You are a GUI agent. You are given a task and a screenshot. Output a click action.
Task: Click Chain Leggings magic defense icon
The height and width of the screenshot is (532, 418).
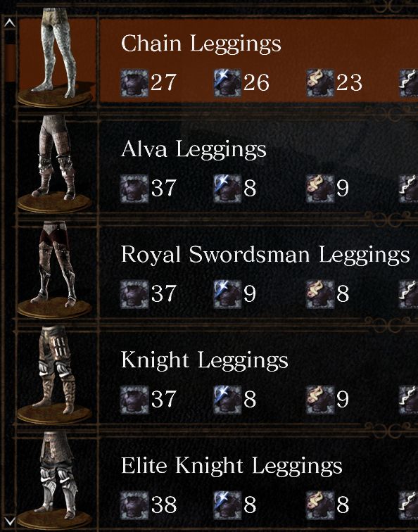click(x=227, y=83)
